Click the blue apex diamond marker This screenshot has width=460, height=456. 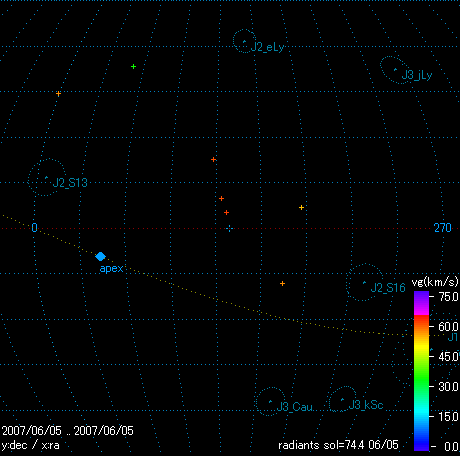point(100,256)
